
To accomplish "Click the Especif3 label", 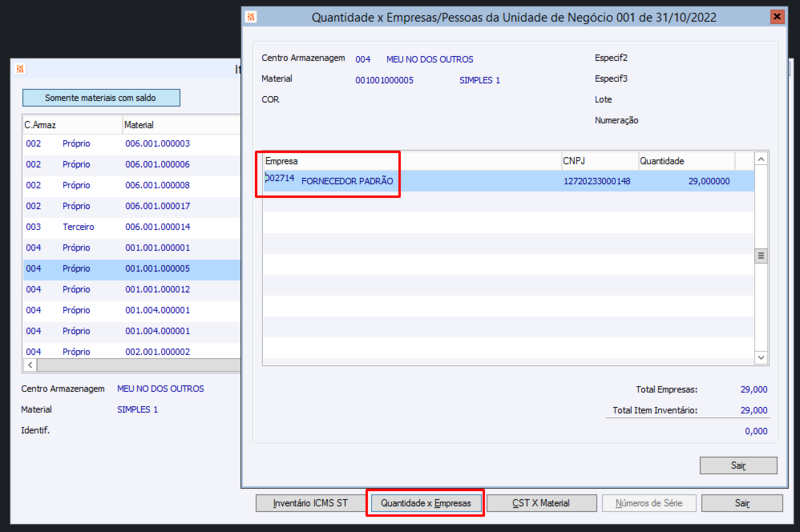I will (611, 79).
